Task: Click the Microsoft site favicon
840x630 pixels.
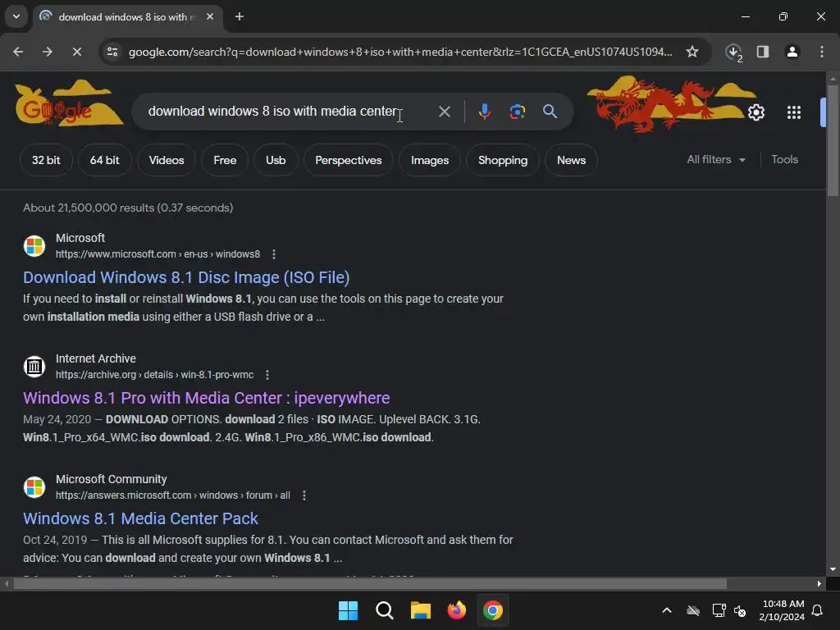Action: (34, 246)
